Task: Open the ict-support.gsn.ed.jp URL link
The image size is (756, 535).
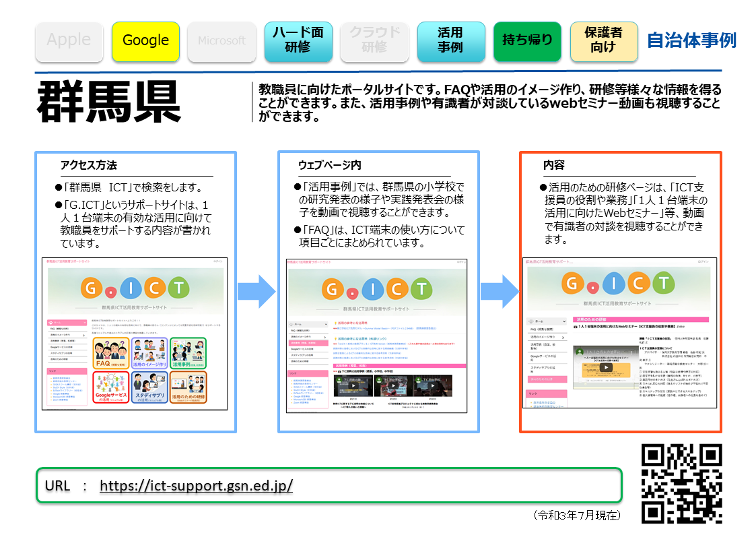Action: coord(196,485)
